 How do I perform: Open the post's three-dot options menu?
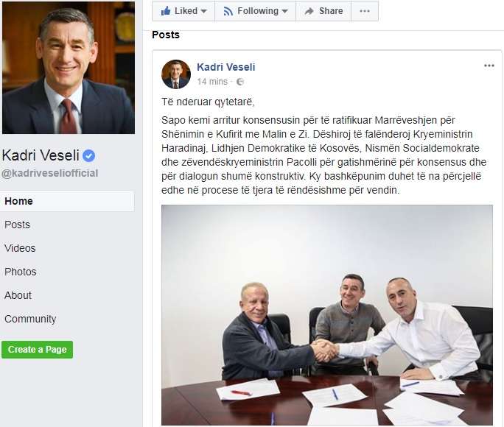(x=489, y=66)
